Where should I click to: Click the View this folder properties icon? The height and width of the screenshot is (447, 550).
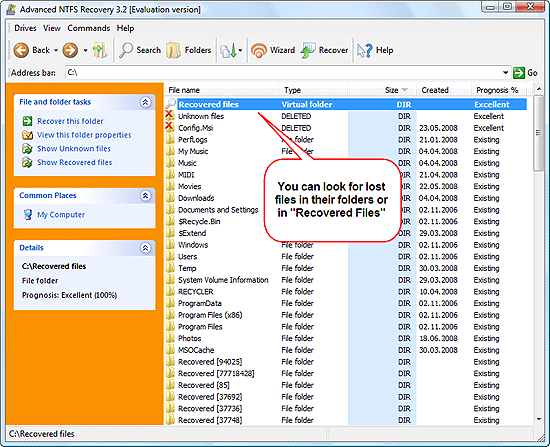pos(27,135)
